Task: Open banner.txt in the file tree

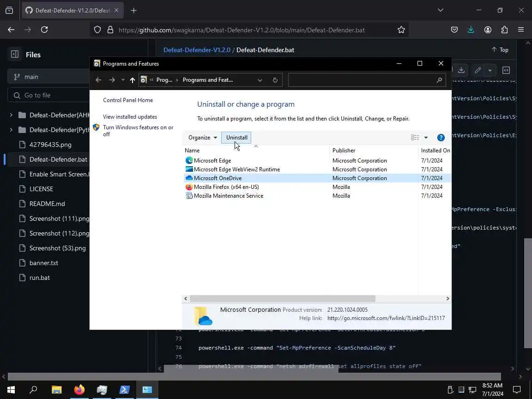Action: point(43,263)
